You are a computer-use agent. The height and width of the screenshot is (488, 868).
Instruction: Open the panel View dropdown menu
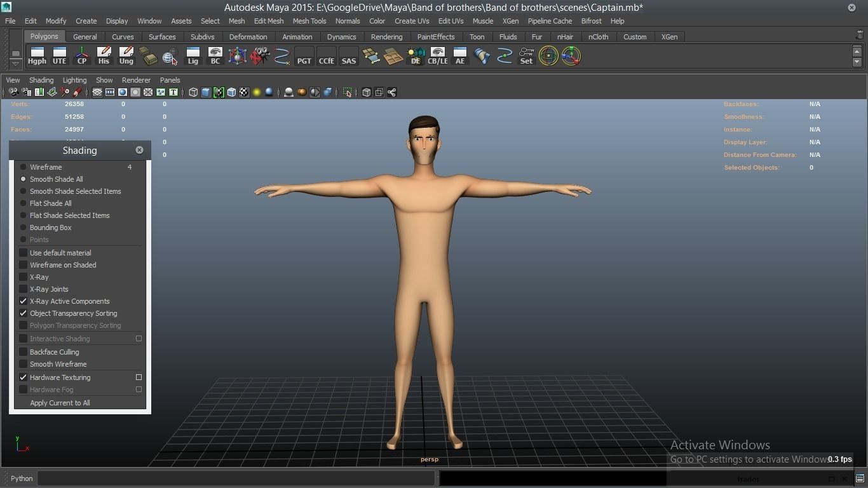pyautogui.click(x=13, y=80)
